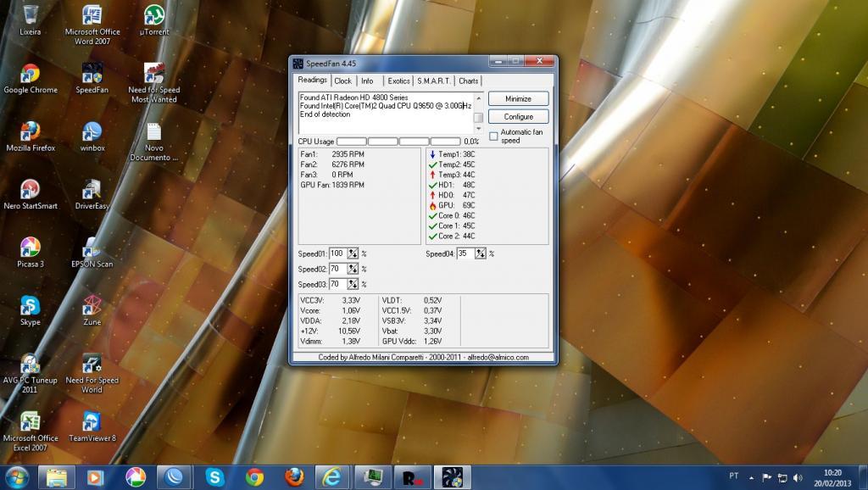Select the Need for Speed Most Wanted shortcut

(154, 82)
